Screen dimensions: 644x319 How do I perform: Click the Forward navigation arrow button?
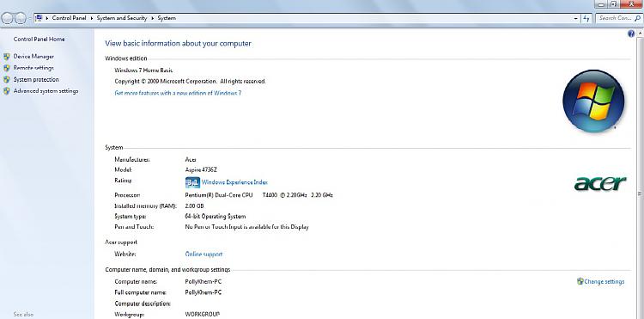pyautogui.click(x=20, y=18)
